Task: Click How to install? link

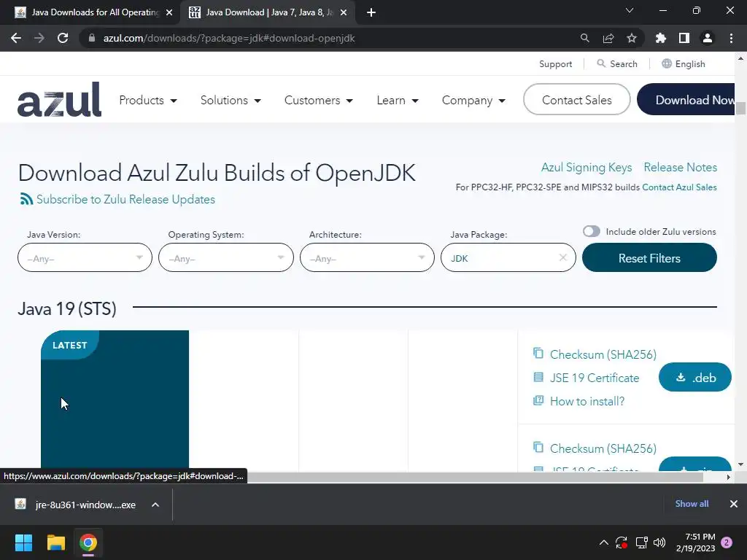Action: click(x=587, y=402)
